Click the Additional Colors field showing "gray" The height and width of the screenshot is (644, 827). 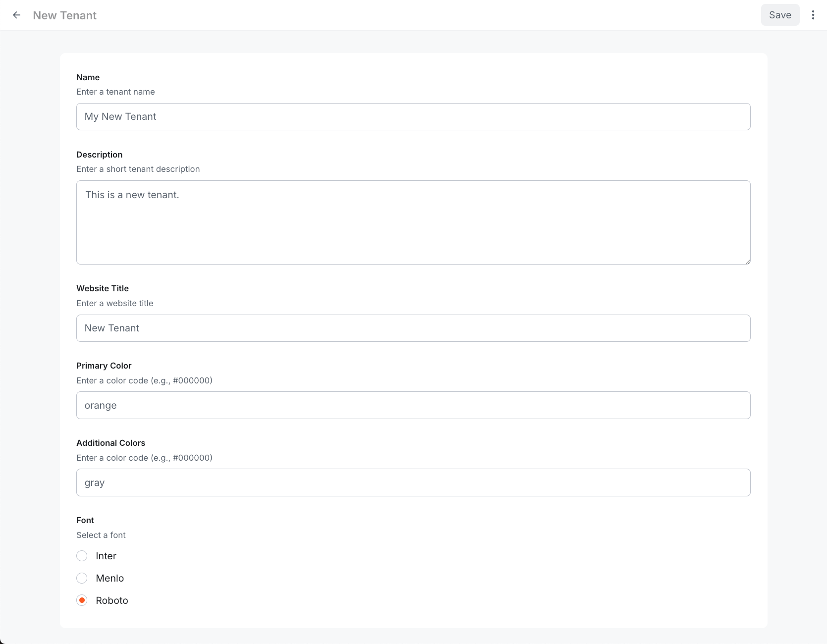point(413,482)
